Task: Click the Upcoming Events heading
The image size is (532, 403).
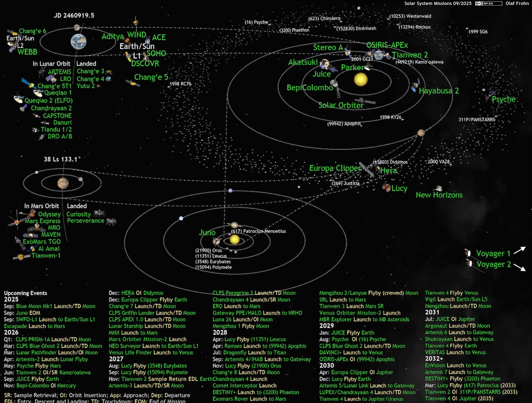Action: (x=25, y=293)
